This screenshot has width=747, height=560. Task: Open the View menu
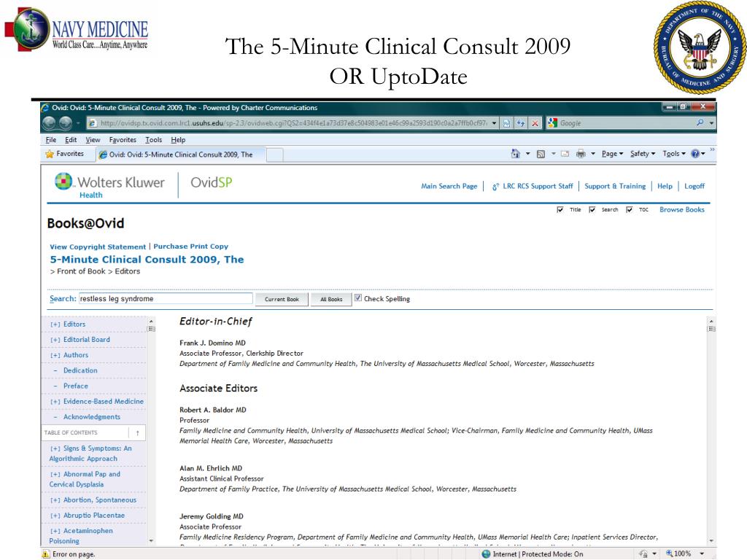(x=93, y=139)
